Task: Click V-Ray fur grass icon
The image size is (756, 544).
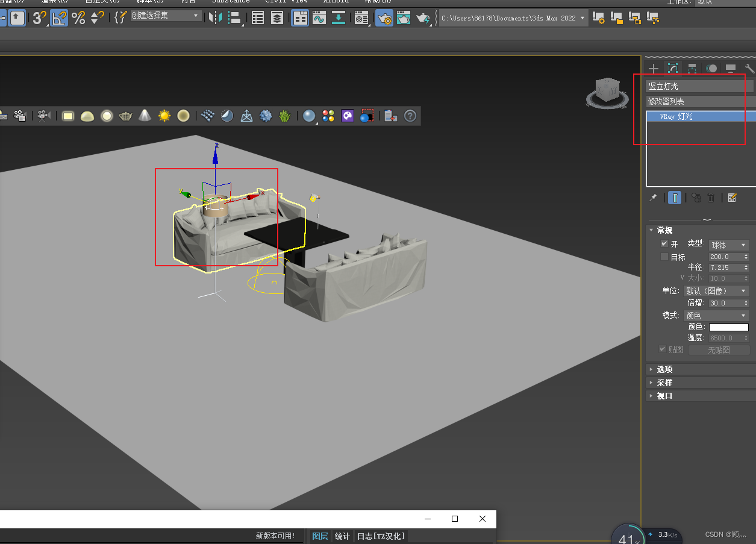Action: (x=284, y=116)
